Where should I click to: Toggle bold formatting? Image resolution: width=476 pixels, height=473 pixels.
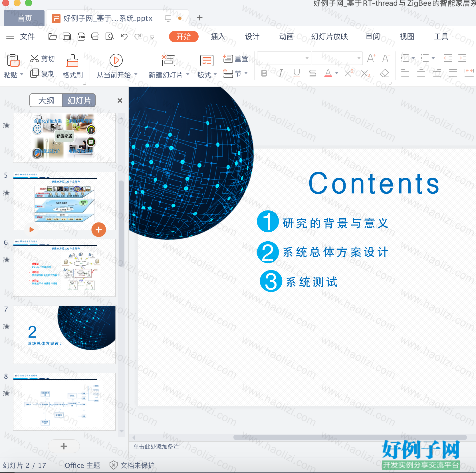coord(264,73)
